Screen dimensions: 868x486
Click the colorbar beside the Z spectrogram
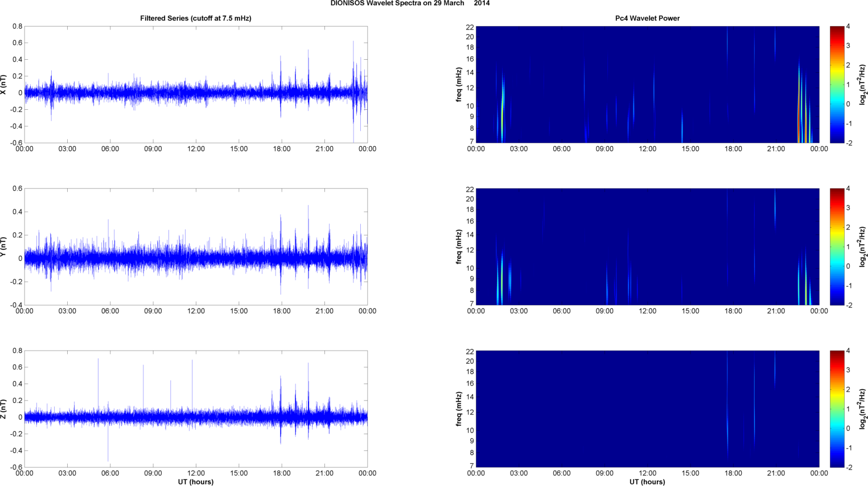point(837,409)
